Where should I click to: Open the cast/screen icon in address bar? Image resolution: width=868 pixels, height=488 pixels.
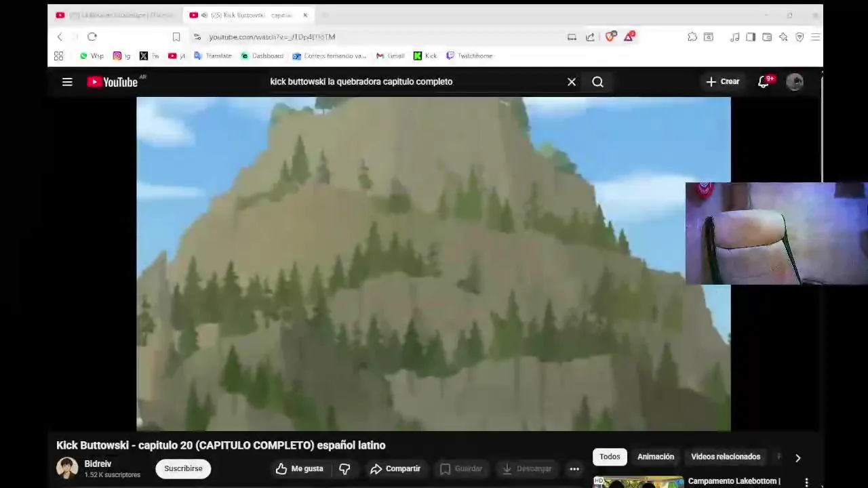click(x=572, y=37)
